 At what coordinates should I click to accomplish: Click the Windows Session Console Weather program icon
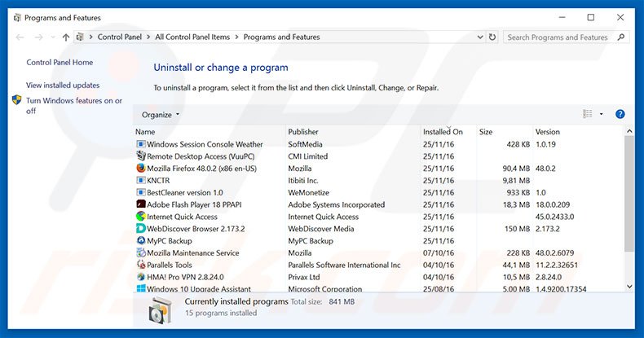pos(141,144)
